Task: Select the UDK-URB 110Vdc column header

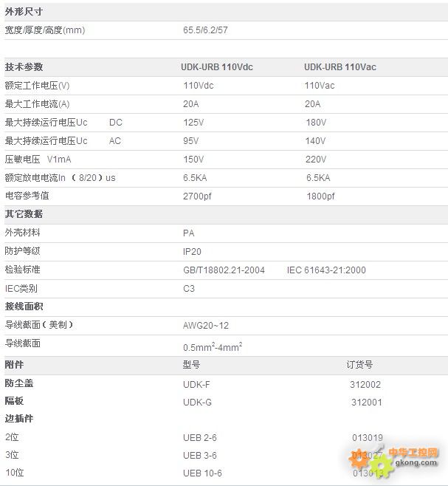Action: tap(216, 67)
